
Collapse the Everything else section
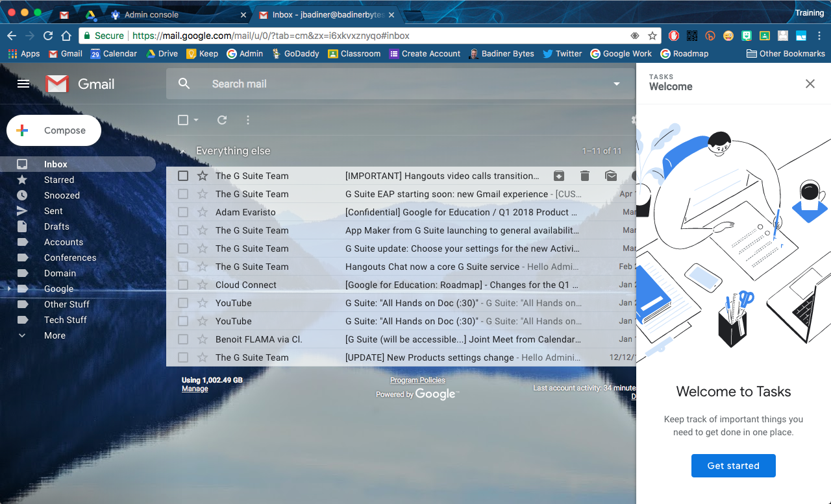pos(182,151)
